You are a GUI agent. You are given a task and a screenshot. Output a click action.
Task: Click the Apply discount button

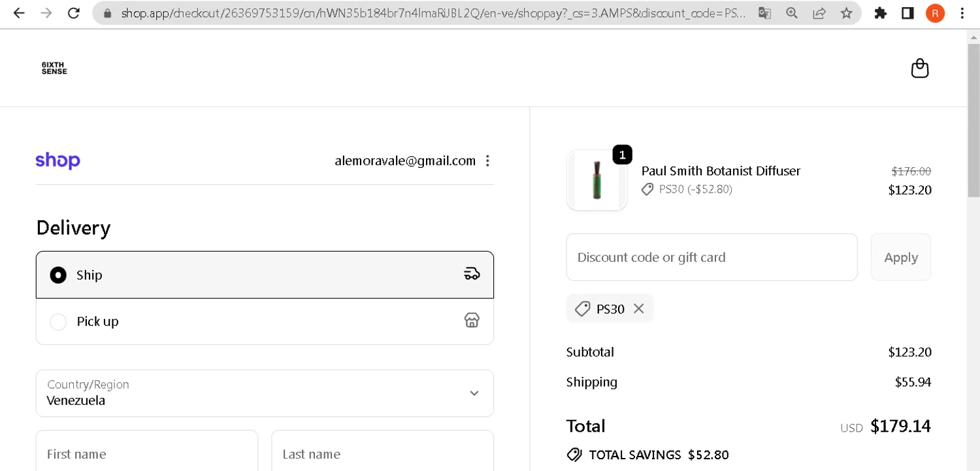[x=901, y=257]
